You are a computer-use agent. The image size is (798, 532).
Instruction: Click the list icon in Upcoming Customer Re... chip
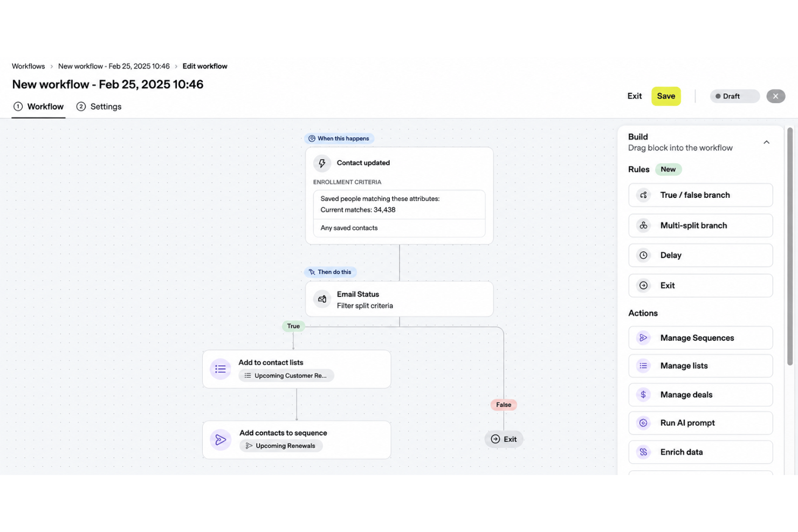pyautogui.click(x=247, y=376)
